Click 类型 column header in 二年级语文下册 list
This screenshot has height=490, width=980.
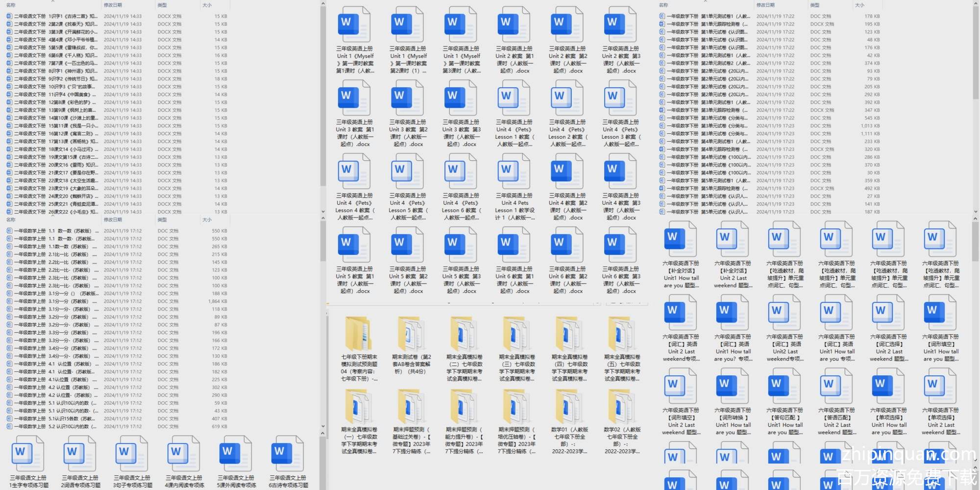tap(162, 5)
